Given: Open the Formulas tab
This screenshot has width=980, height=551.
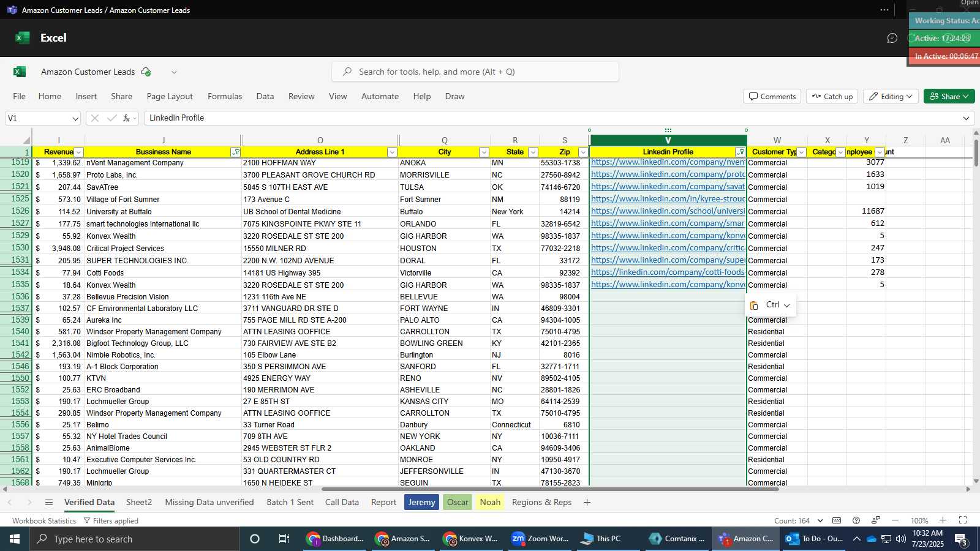Looking at the screenshot, I should tap(225, 96).
